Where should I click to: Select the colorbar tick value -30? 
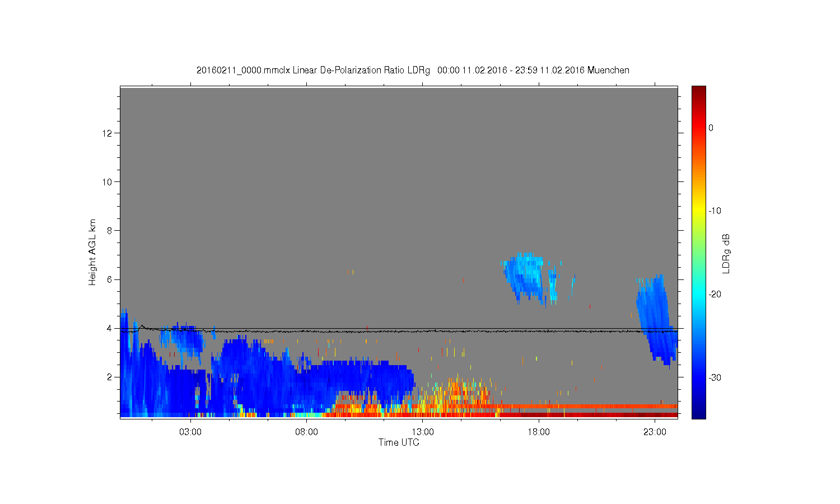coord(715,377)
